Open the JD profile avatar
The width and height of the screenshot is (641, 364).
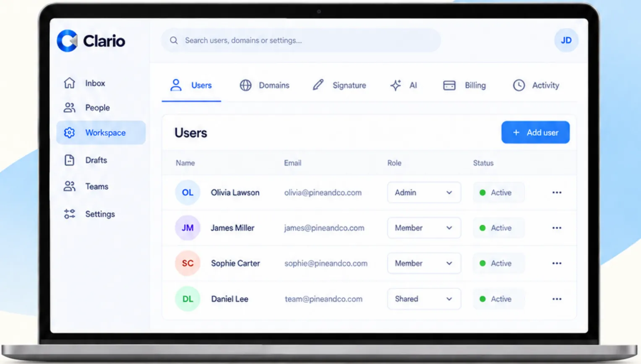[566, 40]
